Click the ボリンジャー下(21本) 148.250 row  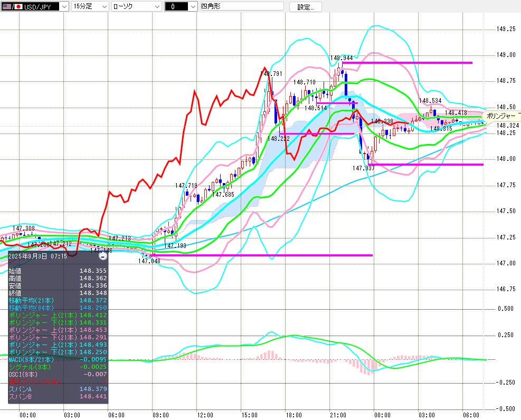pyautogui.click(x=58, y=352)
